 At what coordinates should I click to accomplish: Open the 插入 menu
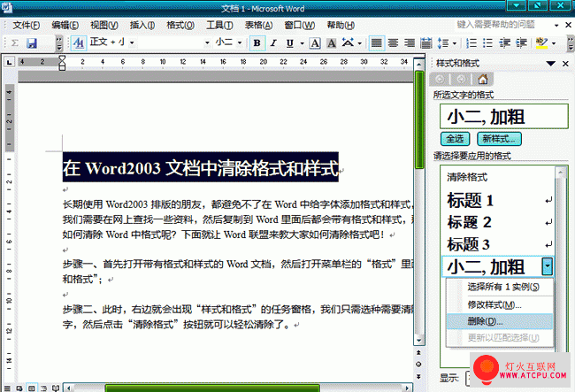142,25
